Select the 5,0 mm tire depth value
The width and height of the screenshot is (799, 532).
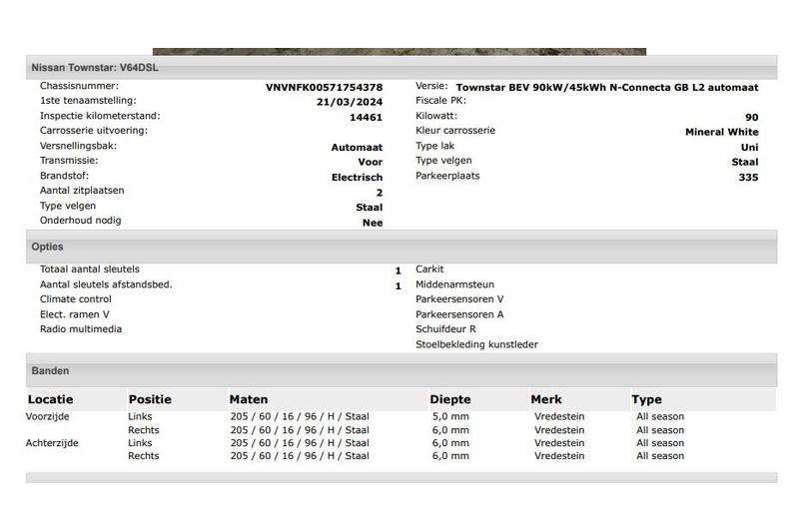pos(449,417)
